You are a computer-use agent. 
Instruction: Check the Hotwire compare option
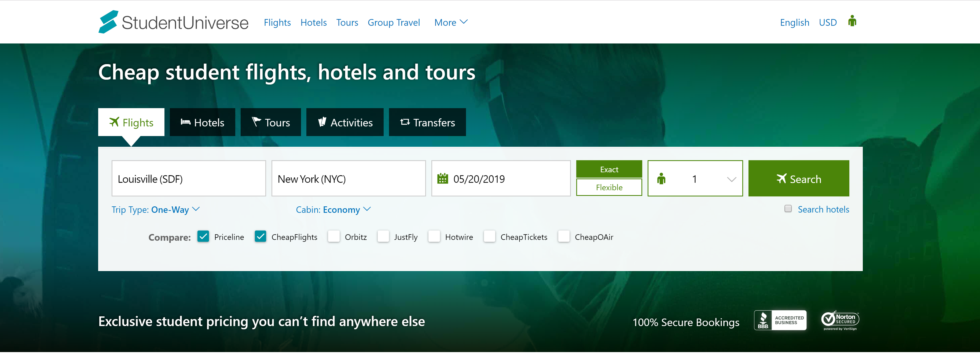point(434,236)
